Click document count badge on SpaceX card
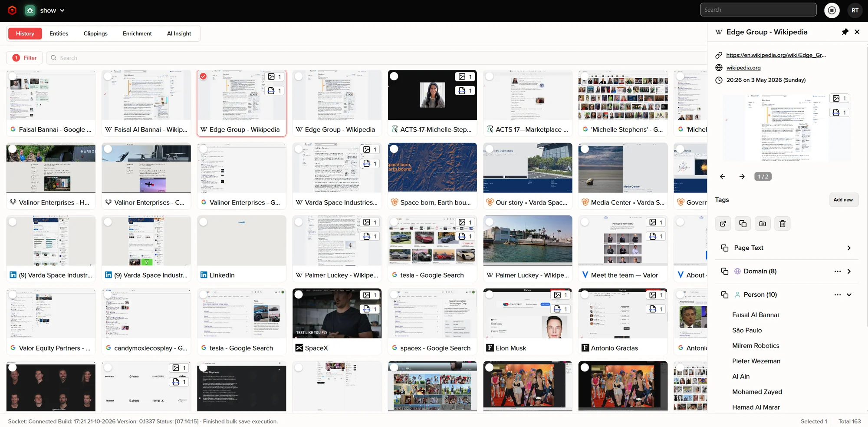The image size is (868, 427). (x=370, y=309)
